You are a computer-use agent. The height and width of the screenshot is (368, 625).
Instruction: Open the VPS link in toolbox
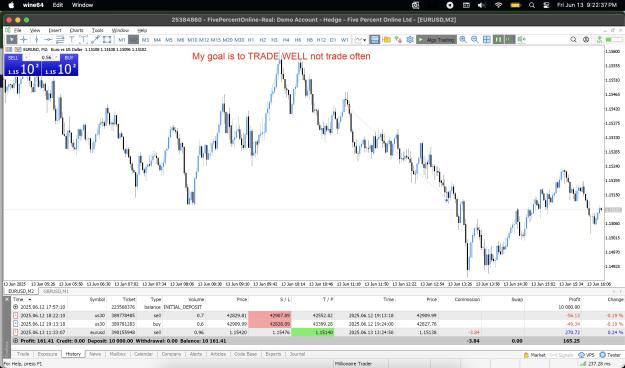tap(587, 355)
